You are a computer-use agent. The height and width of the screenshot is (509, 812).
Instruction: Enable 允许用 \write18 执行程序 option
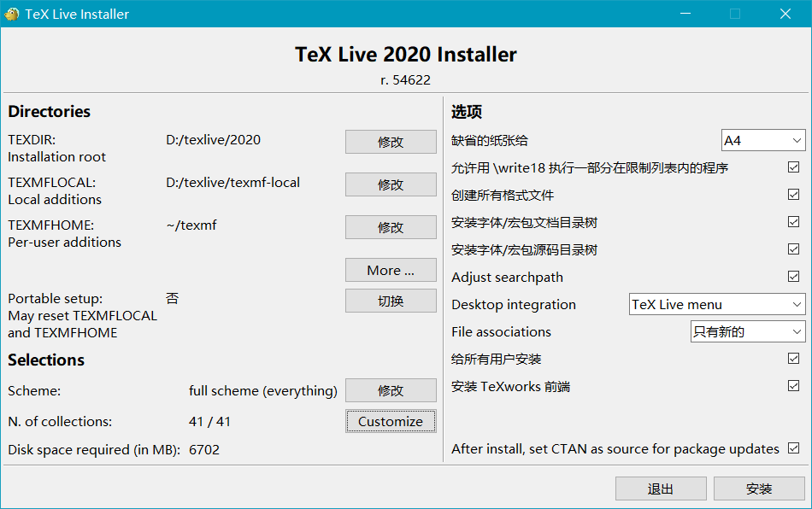pyautogui.click(x=794, y=167)
